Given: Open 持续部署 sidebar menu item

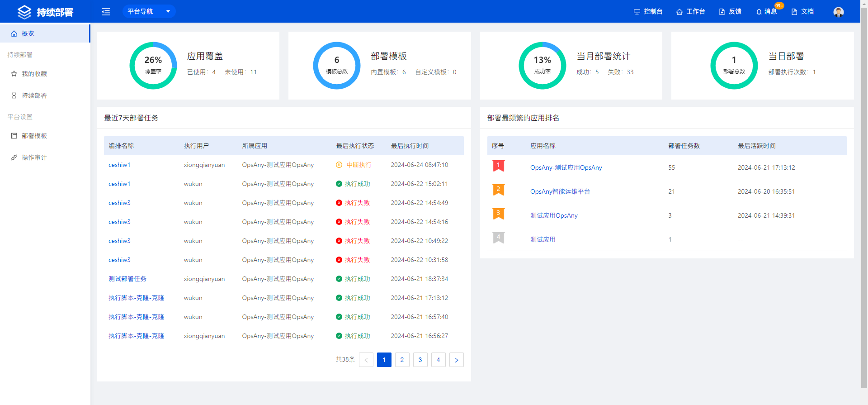Looking at the screenshot, I should coord(45,95).
